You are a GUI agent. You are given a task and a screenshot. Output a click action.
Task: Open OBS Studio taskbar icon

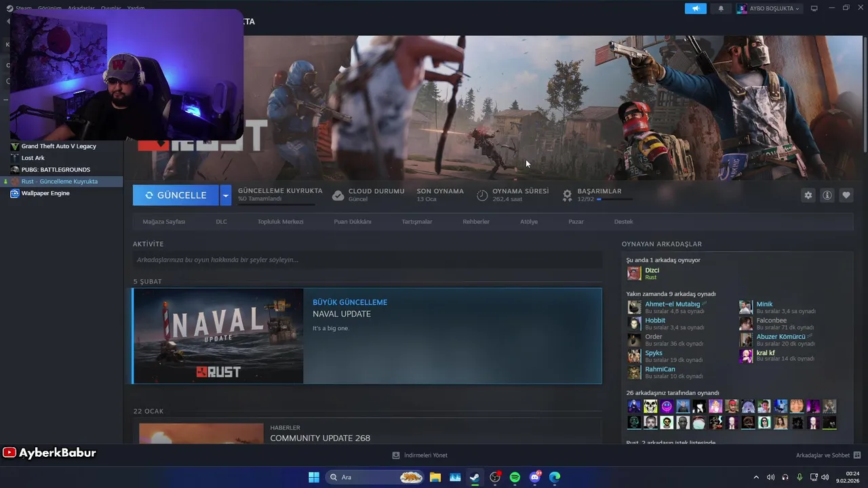[x=495, y=477]
